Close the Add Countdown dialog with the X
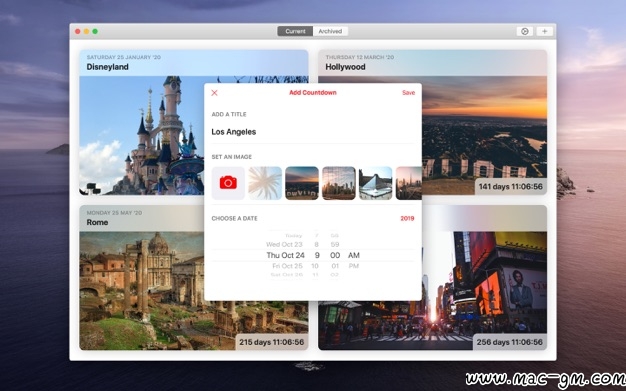The image size is (626, 391). 214,93
